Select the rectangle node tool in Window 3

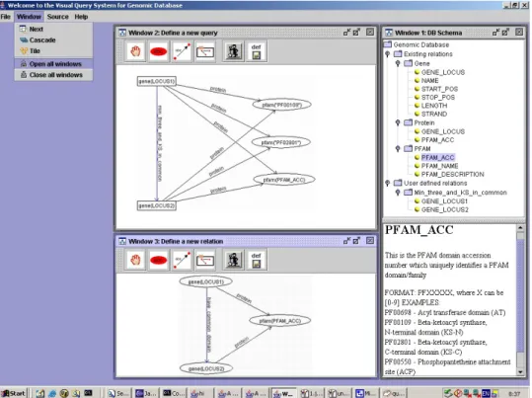coord(205,260)
